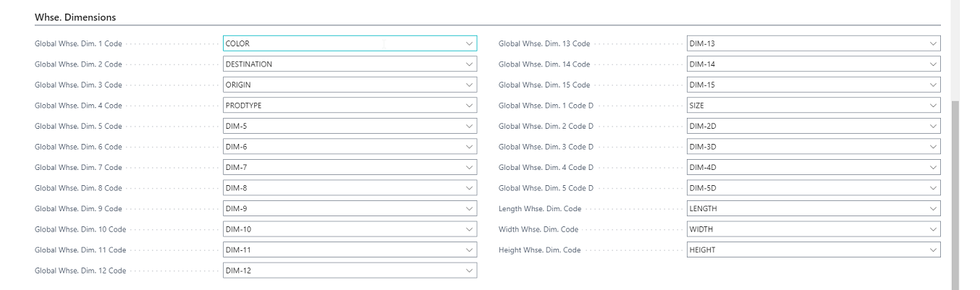Open the ORIGIN dimension dropdown arrow
The image size is (980, 290).
point(469,85)
